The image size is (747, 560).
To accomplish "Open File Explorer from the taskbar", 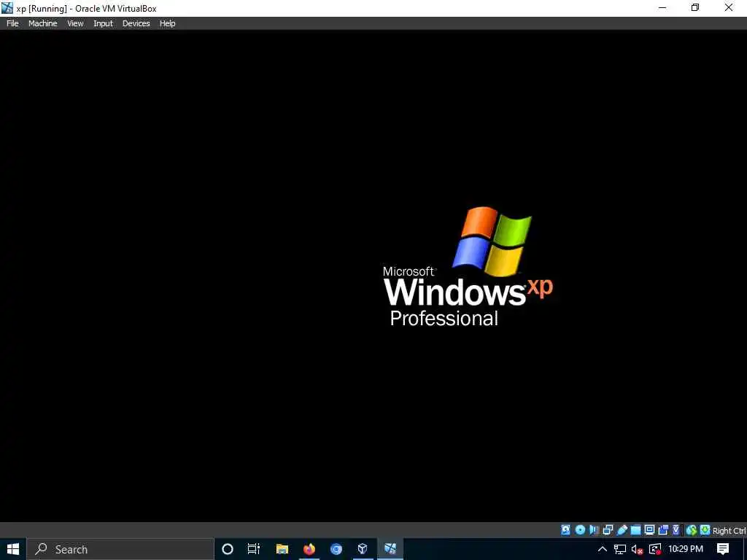I will click(282, 549).
